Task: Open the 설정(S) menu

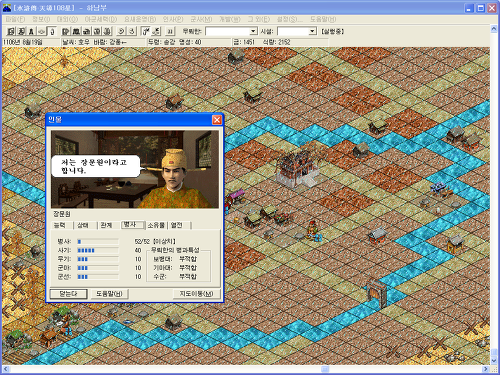Action: coord(290,19)
